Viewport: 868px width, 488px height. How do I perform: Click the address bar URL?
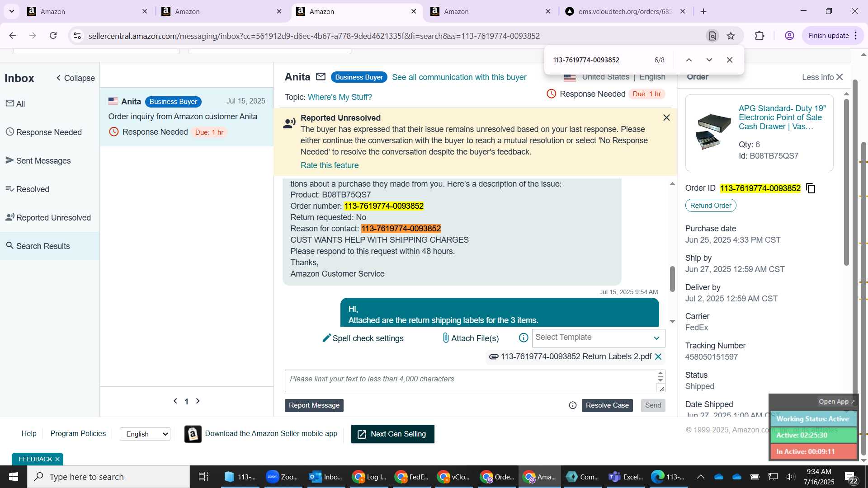pos(314,36)
